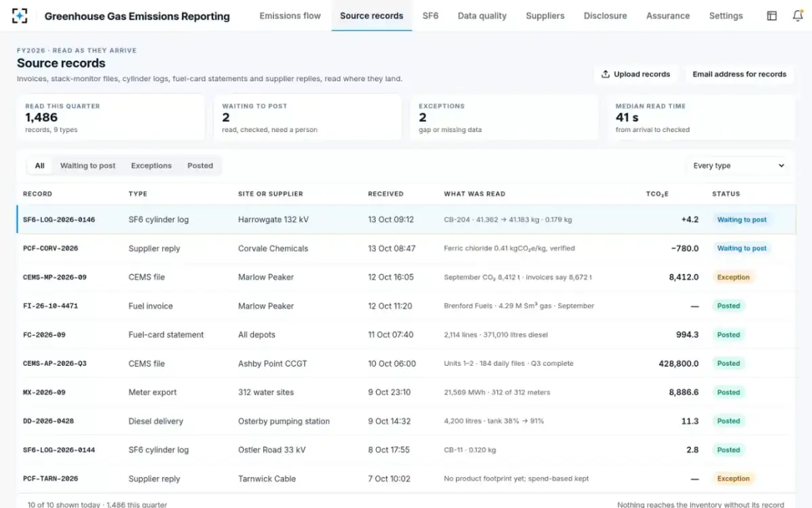Open the Settings tab
812x508 pixels.
click(x=726, y=16)
